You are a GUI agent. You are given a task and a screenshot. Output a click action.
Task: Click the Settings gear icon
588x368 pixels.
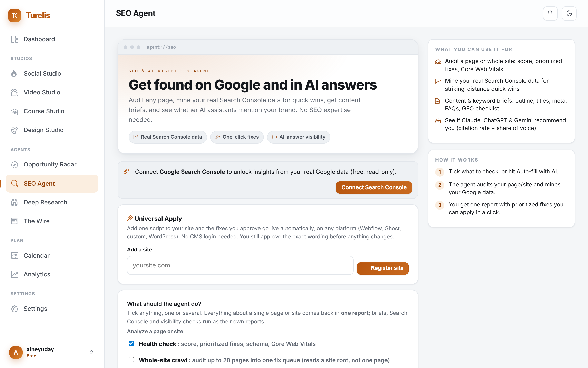click(14, 309)
